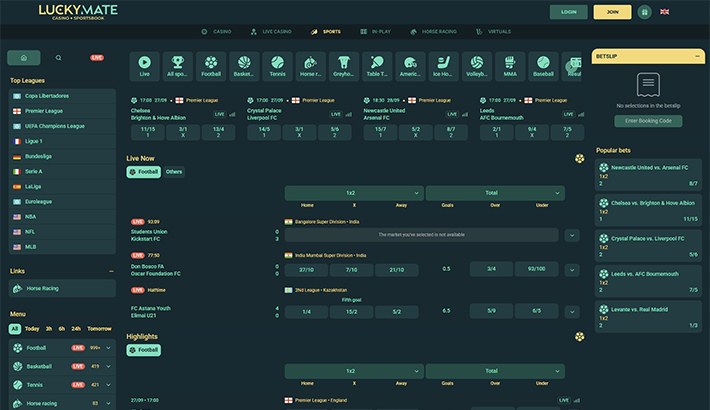Open the 1x2 market dropdown in Live Now

click(x=353, y=193)
